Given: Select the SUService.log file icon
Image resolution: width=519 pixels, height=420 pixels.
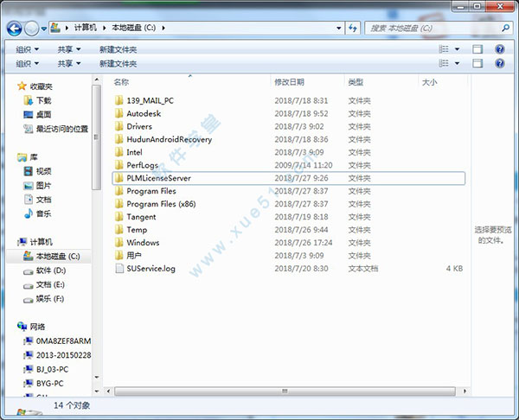Looking at the screenshot, I should point(119,269).
